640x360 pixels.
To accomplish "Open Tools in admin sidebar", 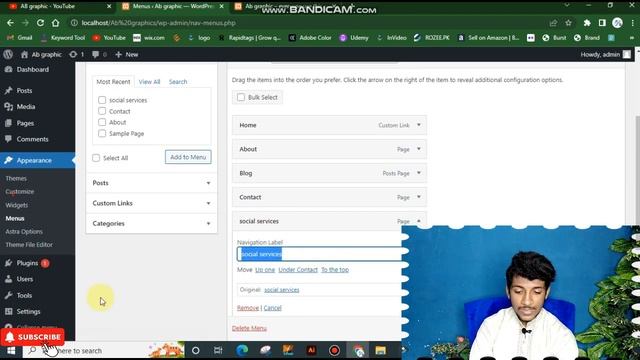I will click(24, 296).
